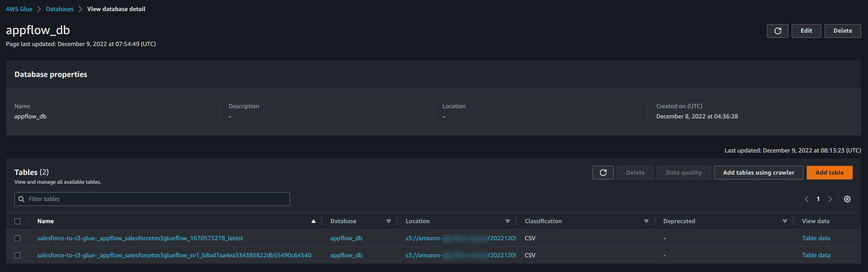Click the Created on date value
The image size is (868, 272).
point(697,116)
